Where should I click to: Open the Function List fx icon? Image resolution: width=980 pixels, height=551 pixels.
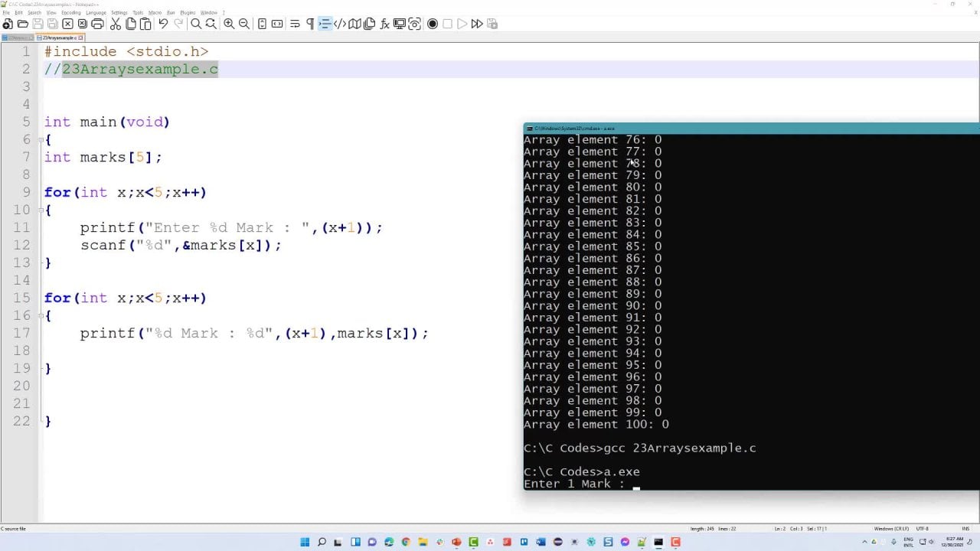[384, 24]
